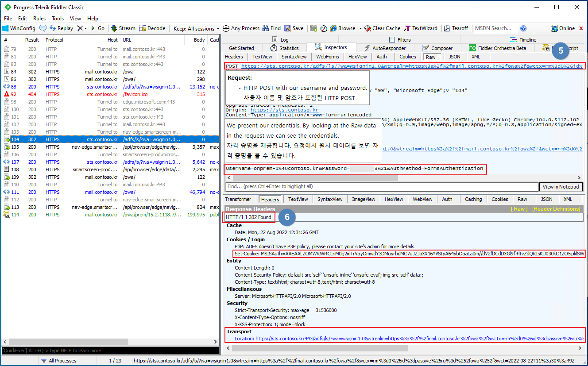This screenshot has width=588, height=366.
Task: Open the Composer tab
Action: [437, 48]
